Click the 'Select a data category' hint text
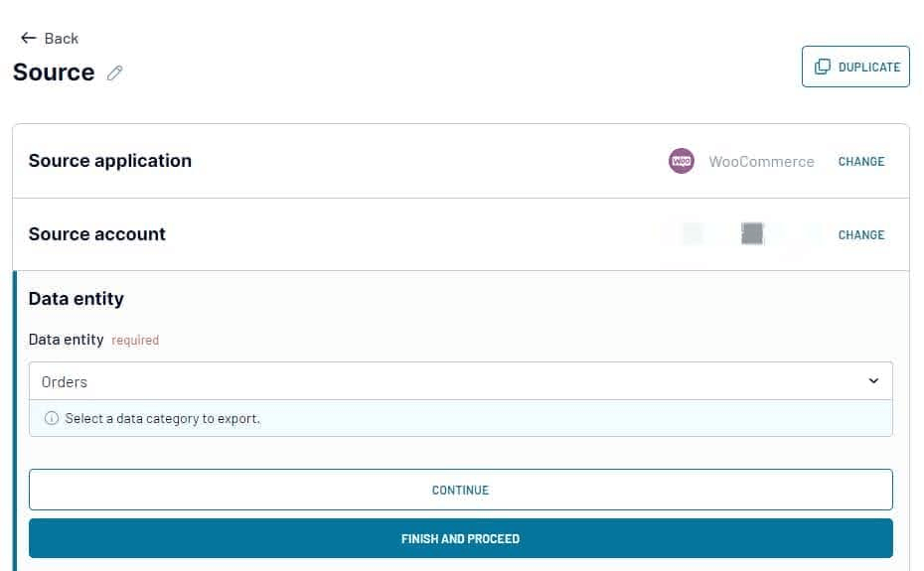Viewport: 924px width, 571px height. click(x=162, y=418)
